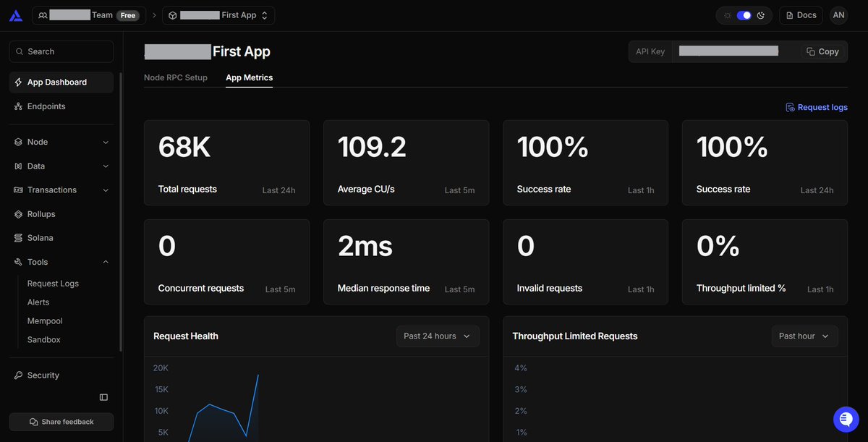Click the Concurrent requests card

click(226, 263)
